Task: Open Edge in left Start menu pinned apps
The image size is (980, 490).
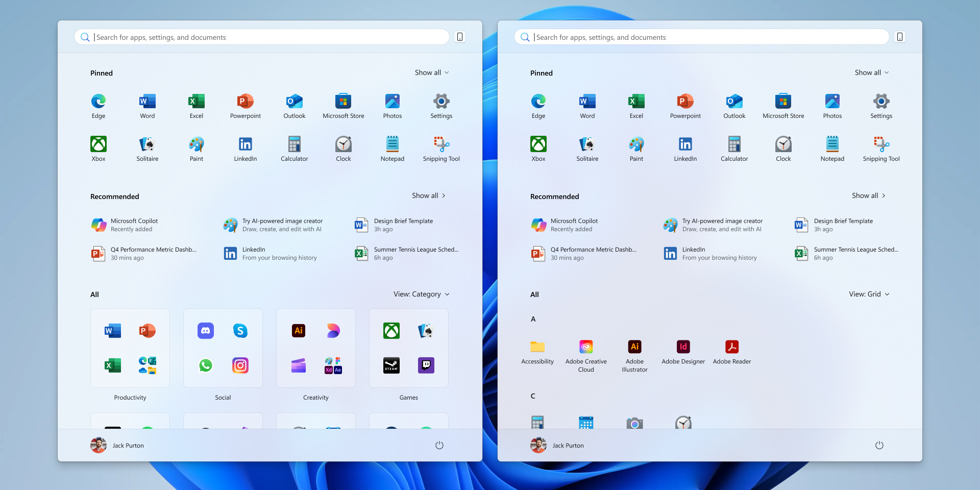Action: 99,106
